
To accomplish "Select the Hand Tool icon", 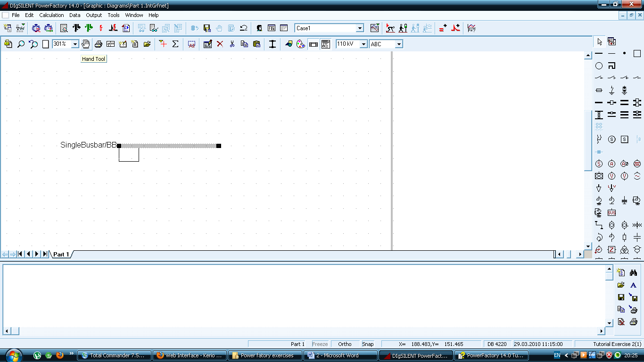I will [85, 44].
